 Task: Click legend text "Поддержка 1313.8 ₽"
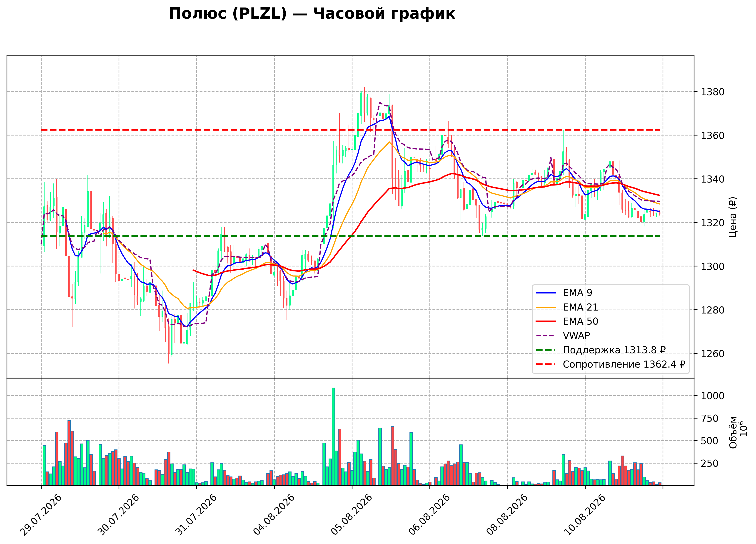coord(614,350)
